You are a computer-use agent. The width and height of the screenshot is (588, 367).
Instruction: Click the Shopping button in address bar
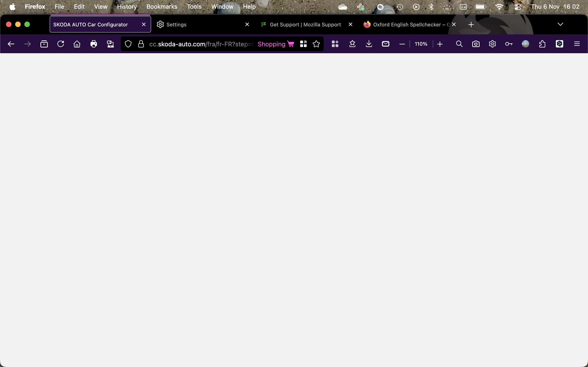coord(276,44)
